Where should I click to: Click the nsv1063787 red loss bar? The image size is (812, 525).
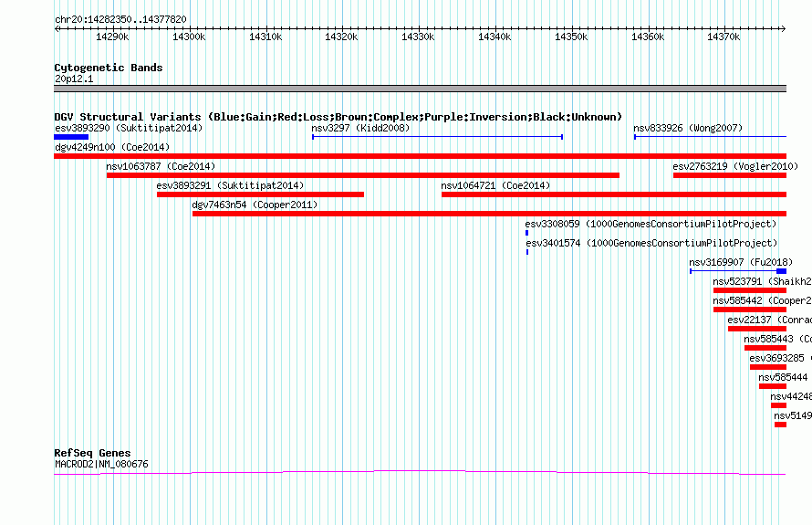pos(363,175)
